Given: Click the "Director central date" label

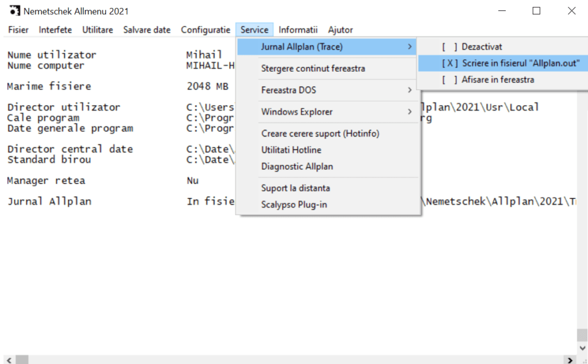Looking at the screenshot, I should [70, 149].
